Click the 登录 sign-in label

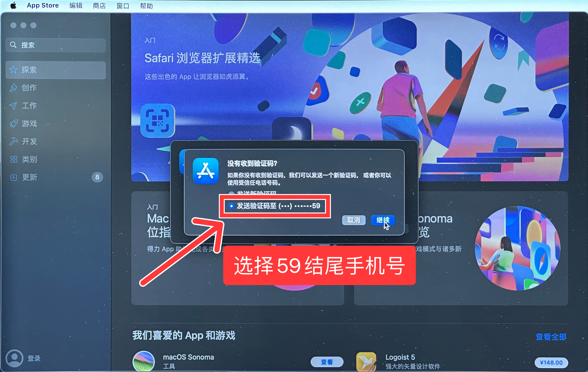[x=34, y=358]
